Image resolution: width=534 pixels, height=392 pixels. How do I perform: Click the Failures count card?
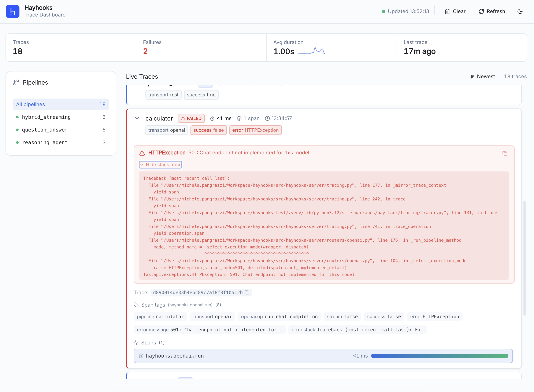point(201,47)
